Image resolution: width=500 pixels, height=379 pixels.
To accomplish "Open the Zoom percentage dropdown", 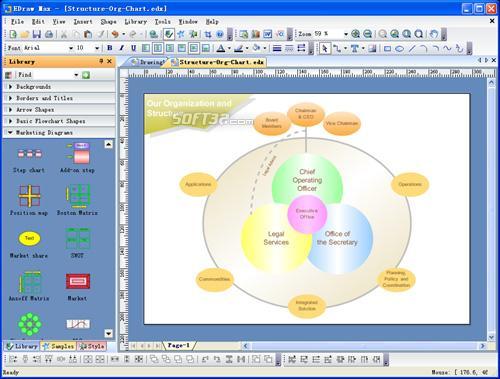I will 346,34.
